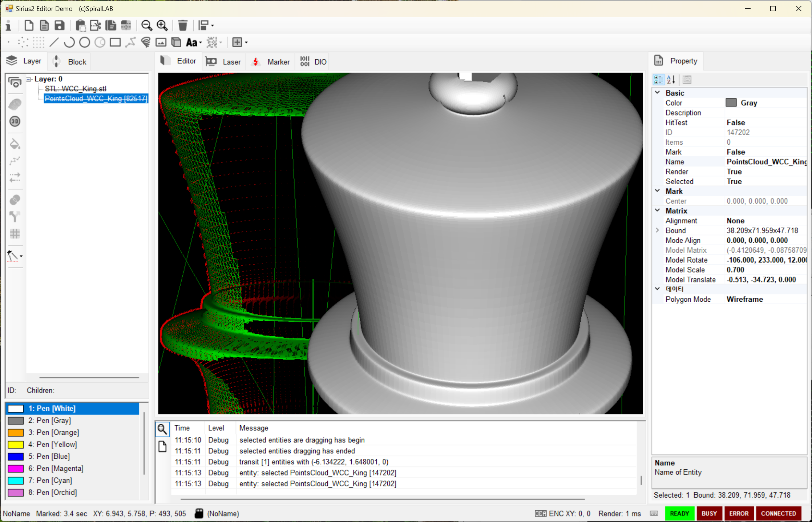Image resolution: width=812 pixels, height=522 pixels.
Task: Select the 3: Pen [Orange] swatch
Action: click(x=16, y=433)
